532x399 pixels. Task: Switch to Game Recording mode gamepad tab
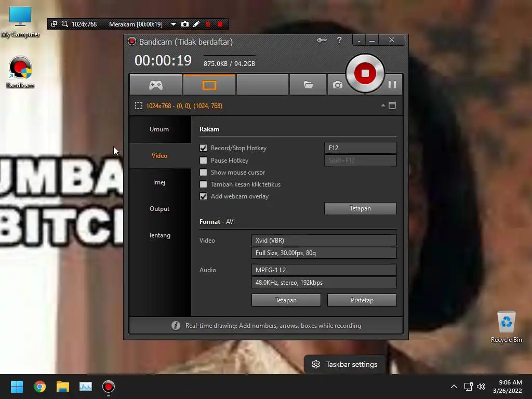156,85
